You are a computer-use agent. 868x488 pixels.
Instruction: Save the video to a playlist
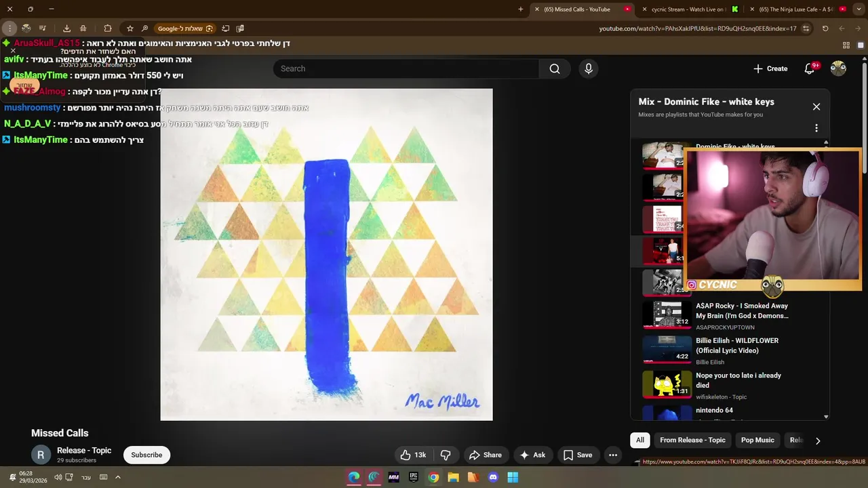click(x=578, y=455)
